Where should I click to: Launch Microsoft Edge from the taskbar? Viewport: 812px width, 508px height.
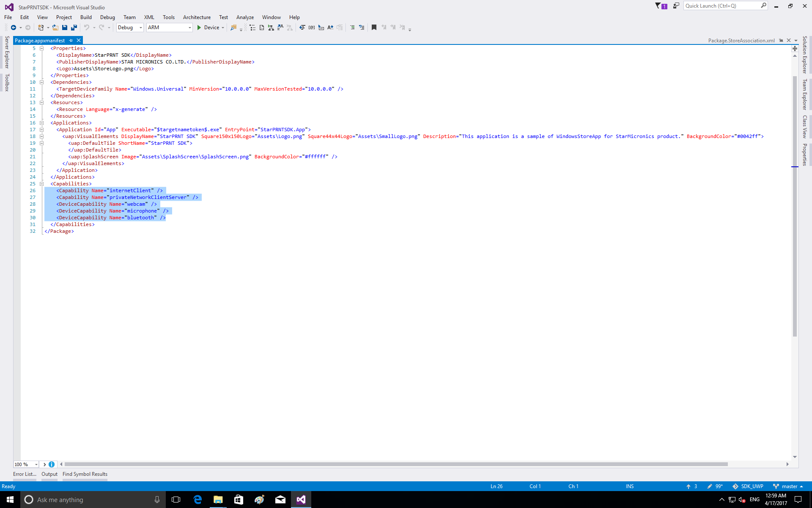click(197, 500)
